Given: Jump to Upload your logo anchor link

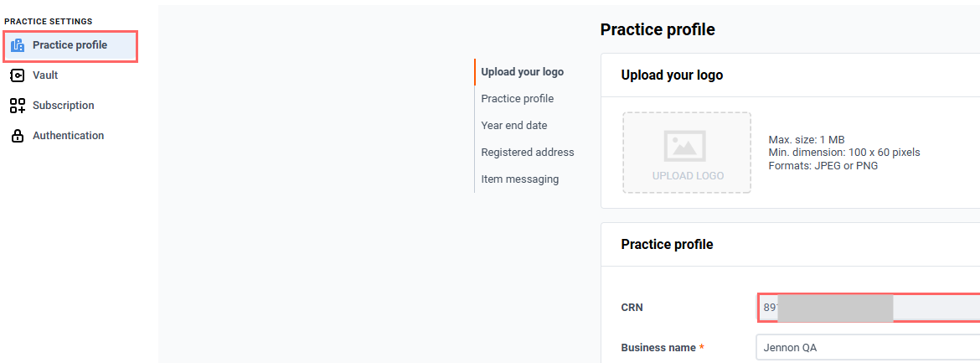Looking at the screenshot, I should click(x=522, y=72).
